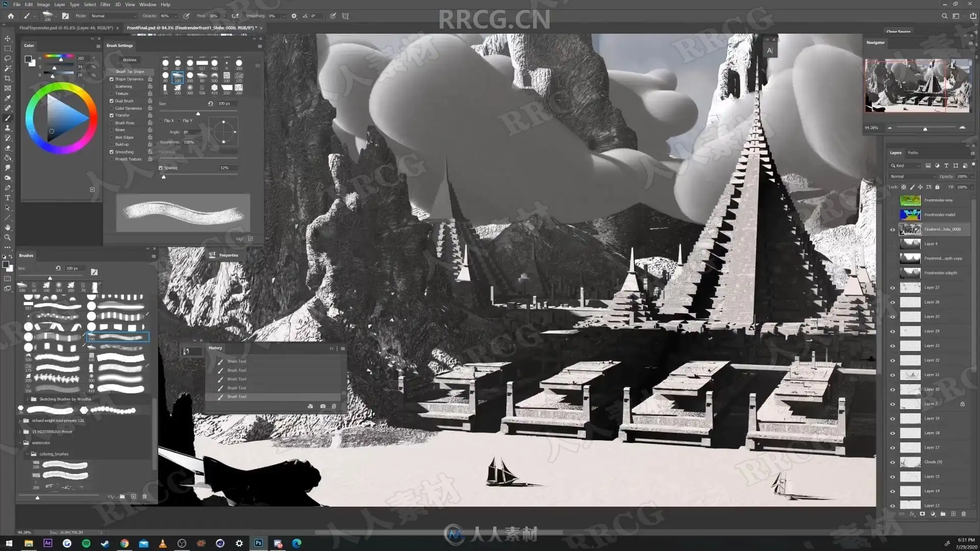The image size is (980, 551).
Task: Select the Move tool
Action: pos(7,38)
